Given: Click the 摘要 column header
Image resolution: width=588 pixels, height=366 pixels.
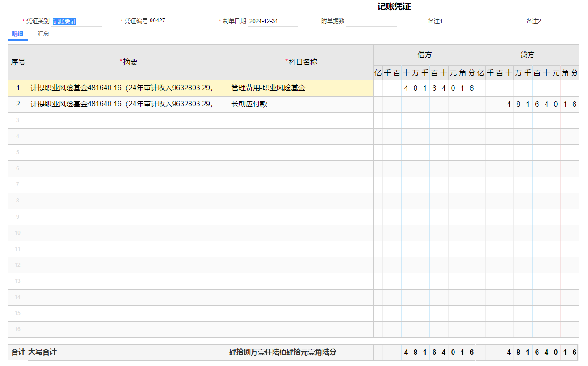Looking at the screenshot, I should tap(129, 62).
